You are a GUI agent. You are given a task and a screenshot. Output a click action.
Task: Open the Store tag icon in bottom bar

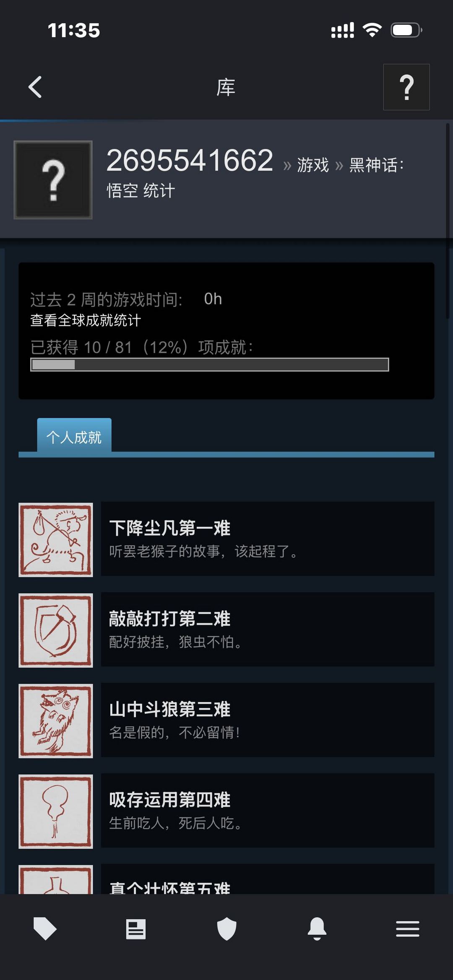(x=45, y=929)
